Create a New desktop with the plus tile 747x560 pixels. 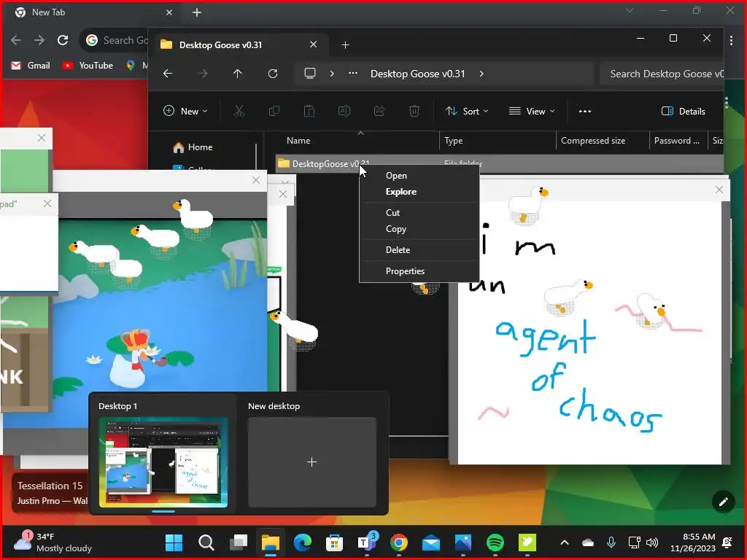[x=312, y=462]
